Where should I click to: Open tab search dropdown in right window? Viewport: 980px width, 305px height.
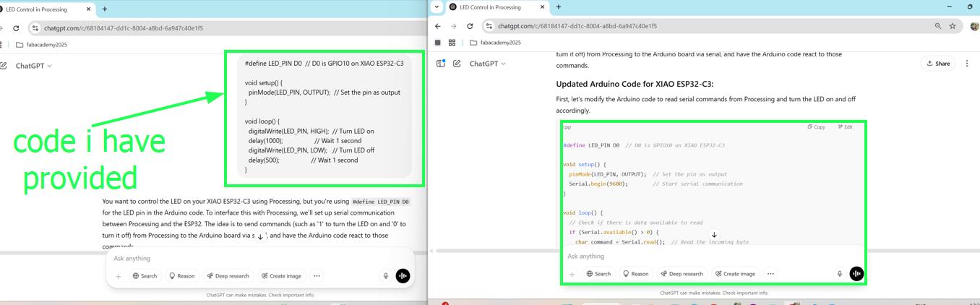click(437, 7)
